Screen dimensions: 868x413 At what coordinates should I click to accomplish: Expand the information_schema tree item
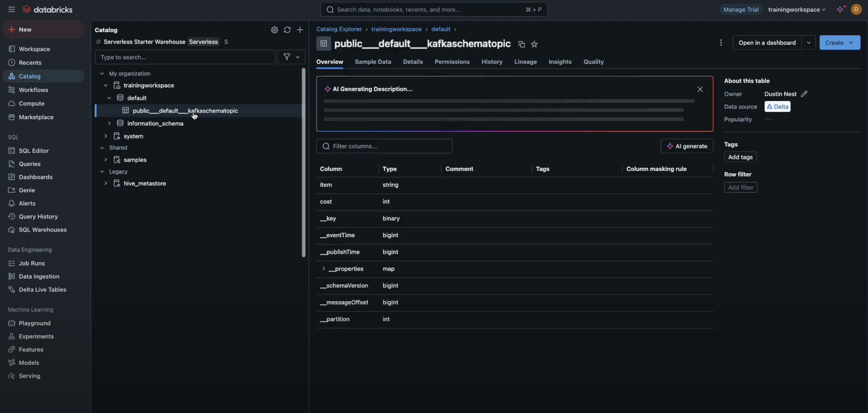pyautogui.click(x=109, y=123)
